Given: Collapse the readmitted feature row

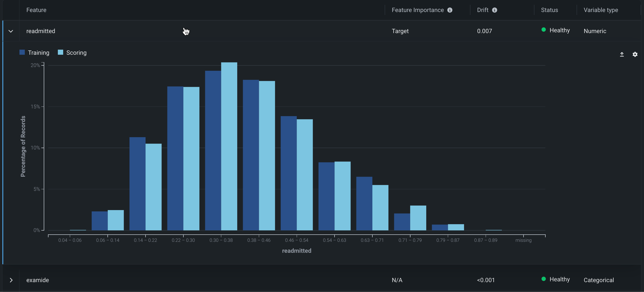Looking at the screenshot, I should tap(11, 31).
